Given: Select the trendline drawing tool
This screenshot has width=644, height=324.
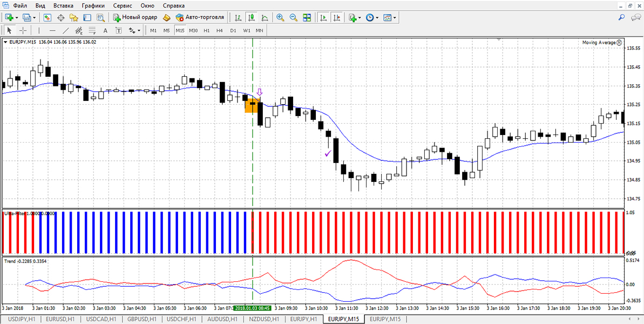Looking at the screenshot, I should (x=66, y=30).
